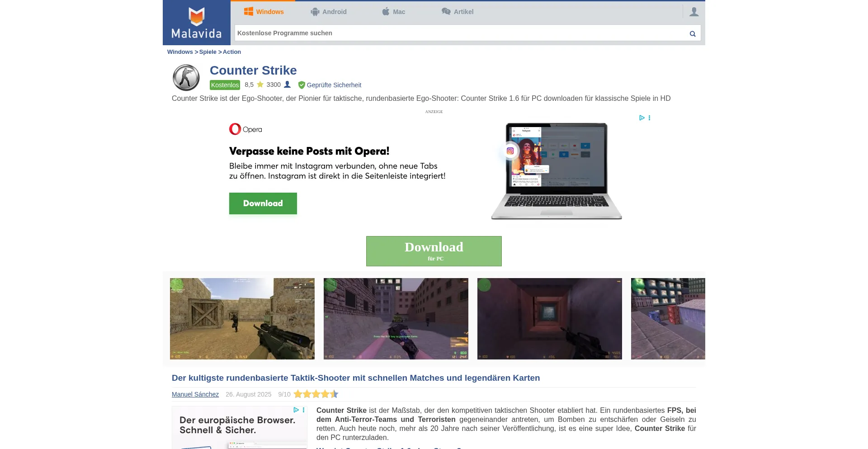
Task: Open the Counter Strike title link
Action: click(x=253, y=71)
